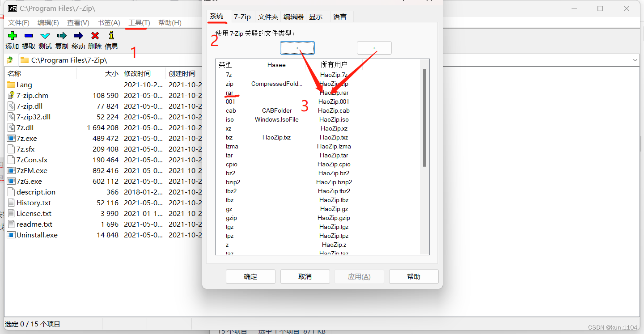Image resolution: width=644 pixels, height=334 pixels.
Task: Click the 取消 cancel button
Action: pos(305,276)
